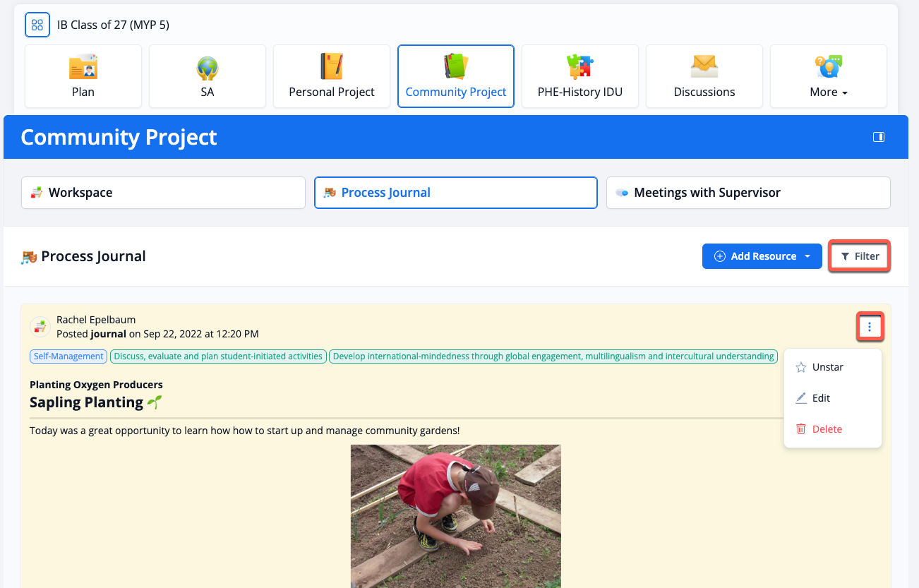This screenshot has height=588, width=919.
Task: Unstar the journal entry
Action: click(827, 367)
